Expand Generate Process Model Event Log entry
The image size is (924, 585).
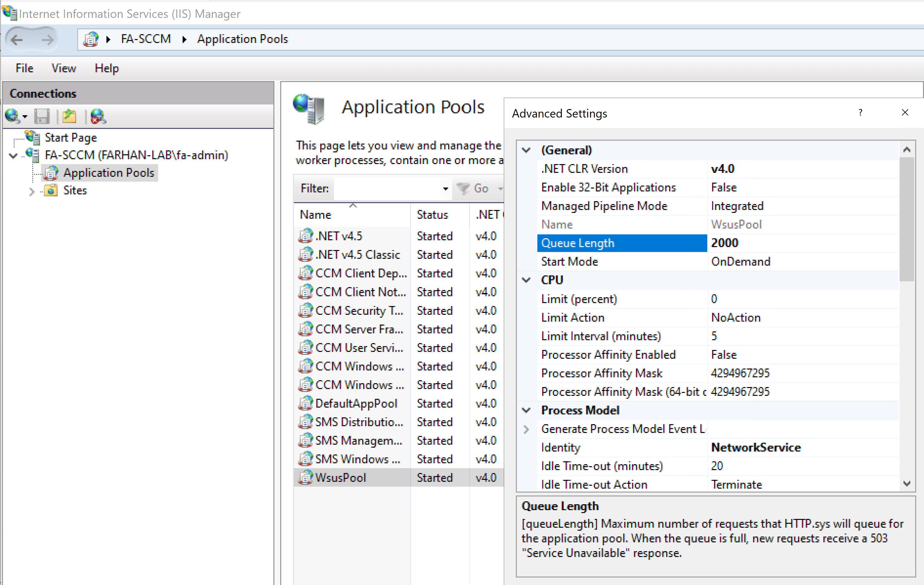(x=527, y=429)
